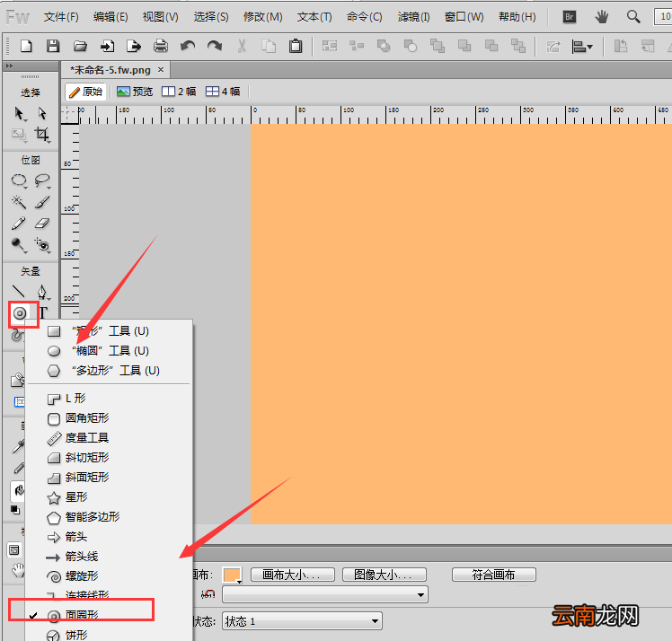Choose the 圆角矩形 shape

tap(109, 418)
